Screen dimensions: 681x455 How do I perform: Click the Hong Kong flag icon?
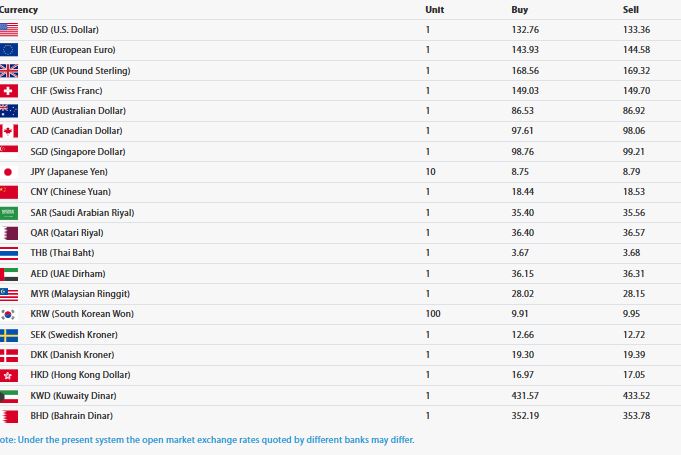pyautogui.click(x=9, y=375)
